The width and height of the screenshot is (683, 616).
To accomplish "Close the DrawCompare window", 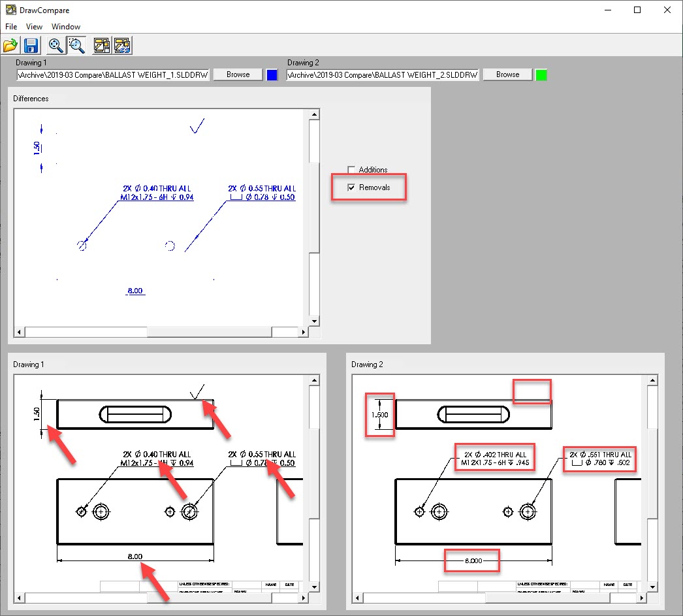I will coord(667,10).
